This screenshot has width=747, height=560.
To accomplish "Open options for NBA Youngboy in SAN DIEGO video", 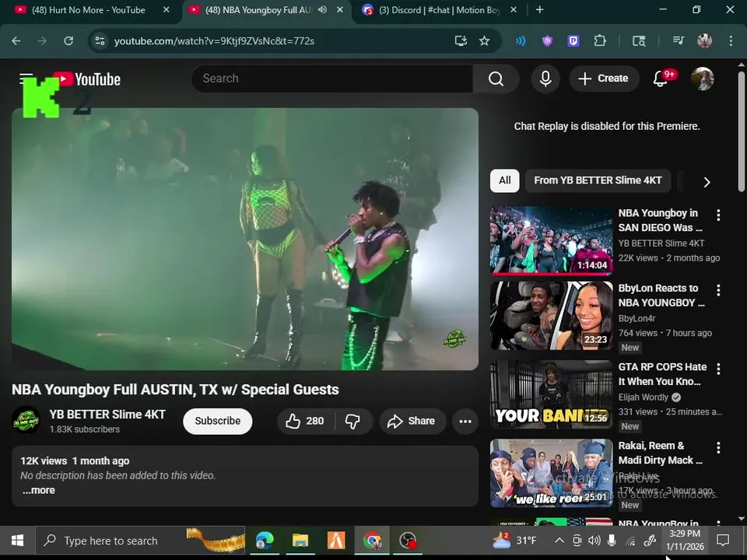I will pyautogui.click(x=718, y=215).
